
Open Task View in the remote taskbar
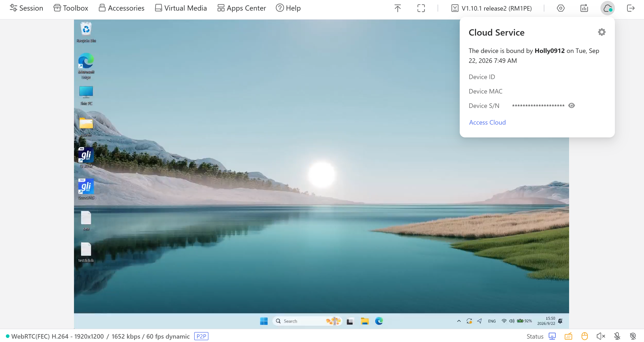349,321
